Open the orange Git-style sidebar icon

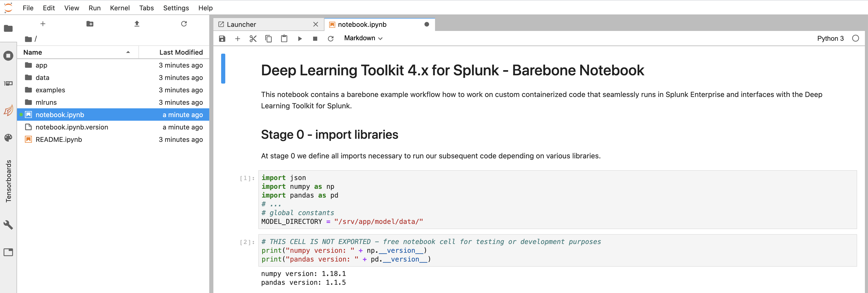click(8, 110)
